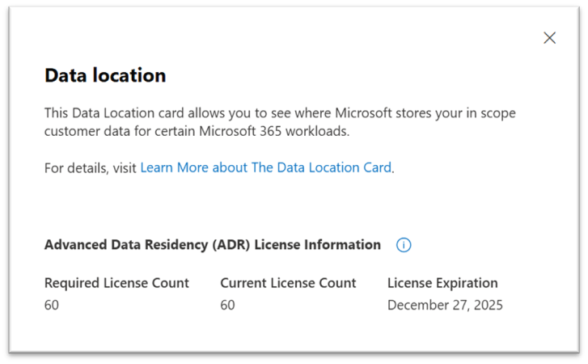Click the 'For details, visit' text
Viewport: 588px width, 364px height.
click(x=91, y=168)
